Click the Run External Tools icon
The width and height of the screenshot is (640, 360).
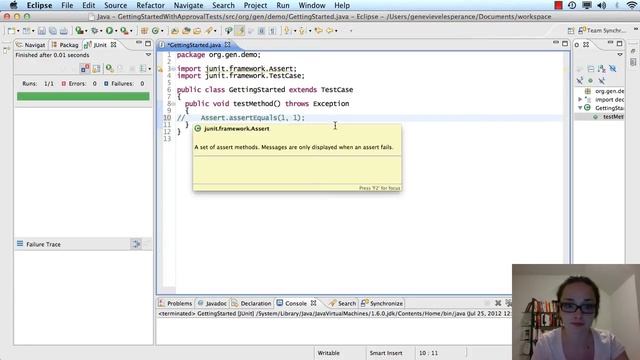pyautogui.click(x=124, y=31)
